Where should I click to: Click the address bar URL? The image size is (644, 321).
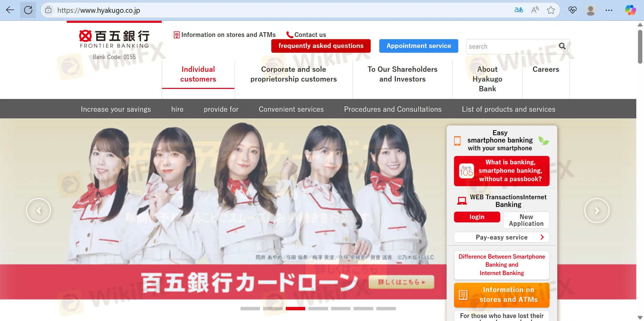pyautogui.click(x=99, y=10)
